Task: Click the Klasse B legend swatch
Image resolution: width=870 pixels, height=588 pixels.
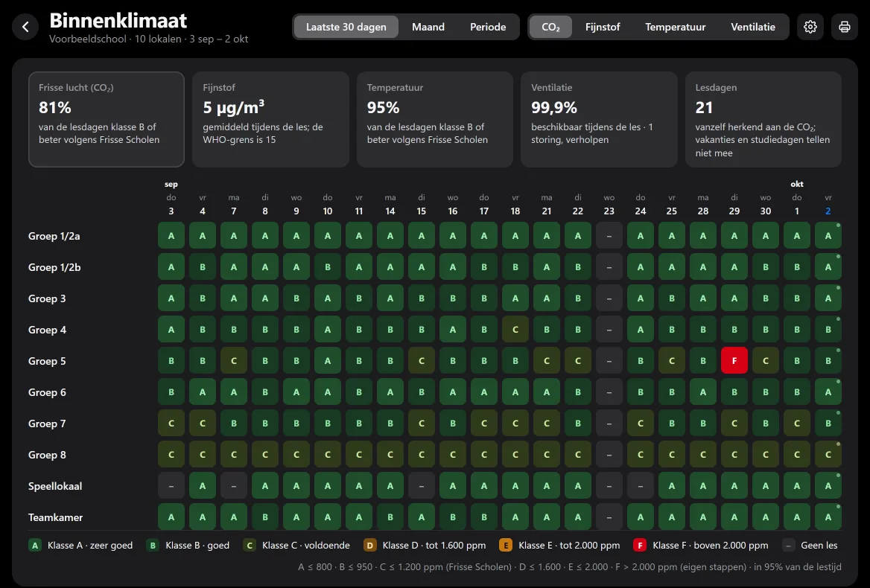Action: [x=153, y=546]
